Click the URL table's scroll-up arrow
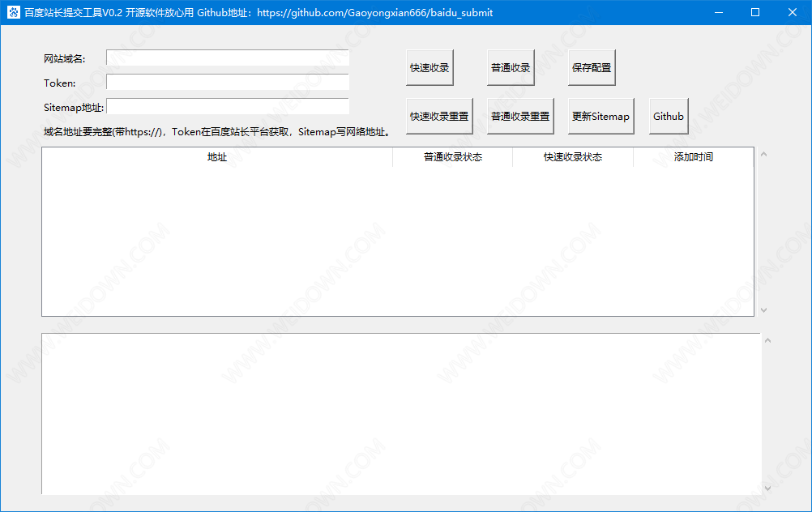The height and width of the screenshot is (512, 812). pos(763,154)
